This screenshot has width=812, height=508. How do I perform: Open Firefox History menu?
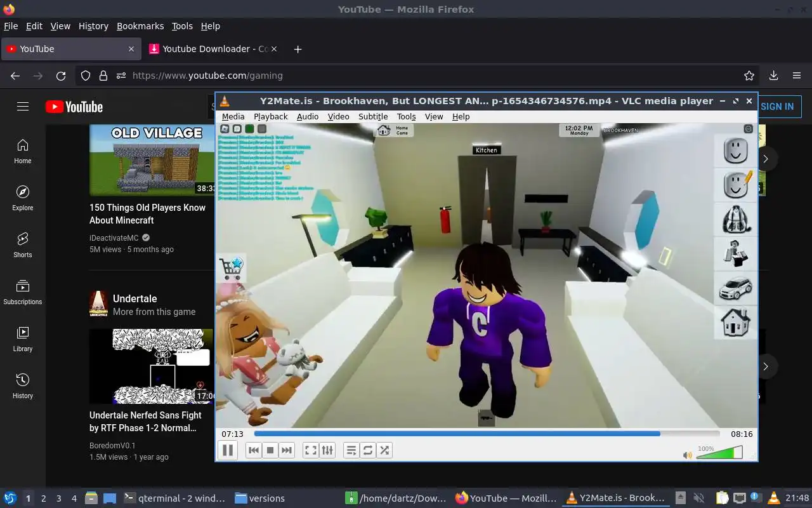[x=93, y=26]
